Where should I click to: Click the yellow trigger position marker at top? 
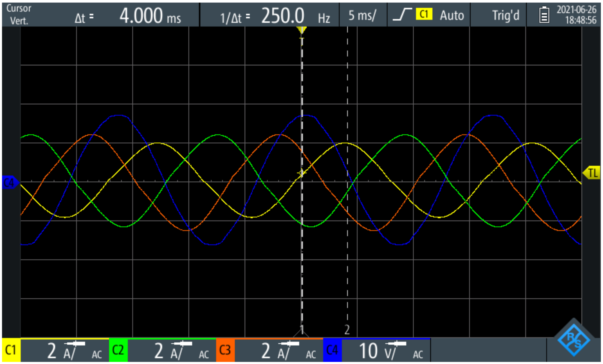(x=301, y=30)
